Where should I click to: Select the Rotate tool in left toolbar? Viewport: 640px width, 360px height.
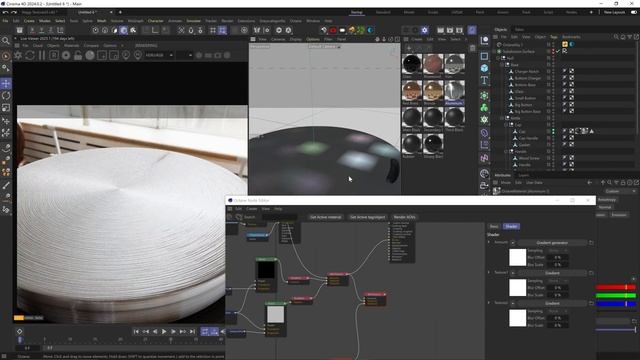(x=6, y=96)
